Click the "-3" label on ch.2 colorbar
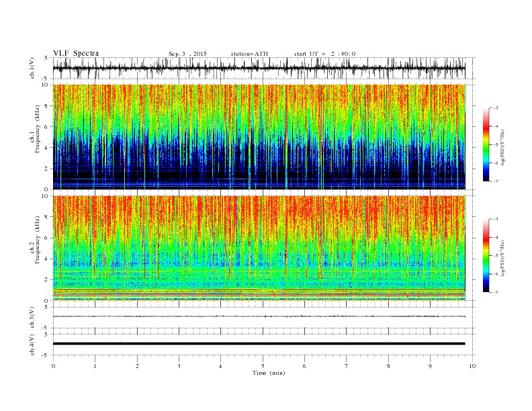This screenshot has width=532, height=411. click(x=496, y=219)
